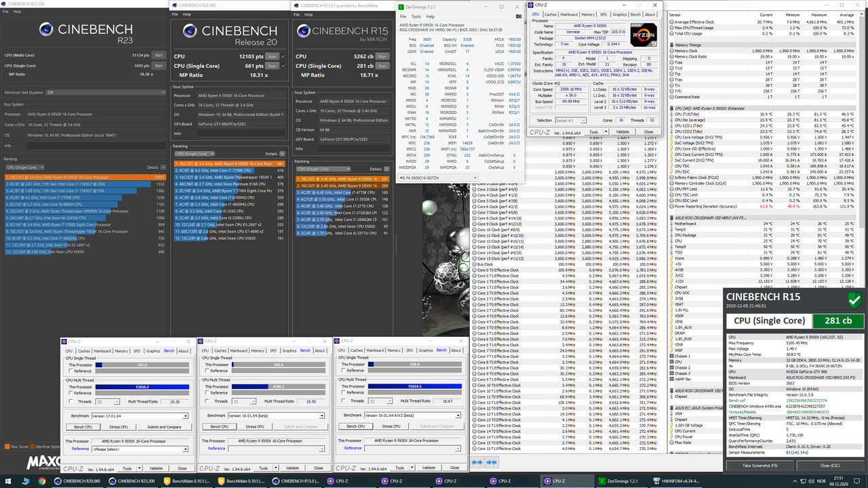
Task: Click Validate in top CPU-Z window
Action: click(x=623, y=132)
